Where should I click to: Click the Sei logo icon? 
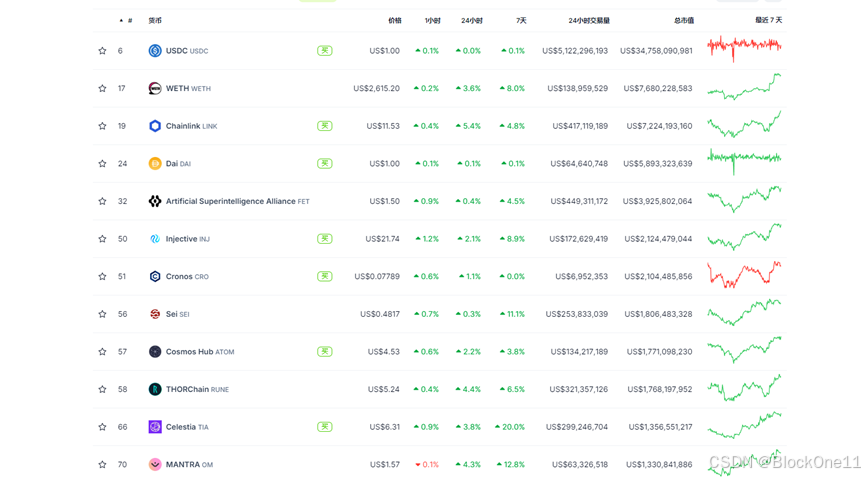[155, 314]
